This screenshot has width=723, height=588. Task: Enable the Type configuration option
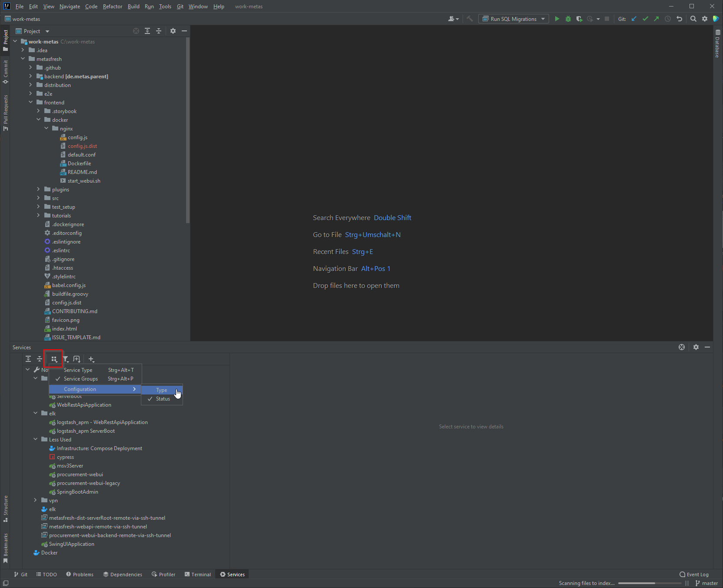161,390
